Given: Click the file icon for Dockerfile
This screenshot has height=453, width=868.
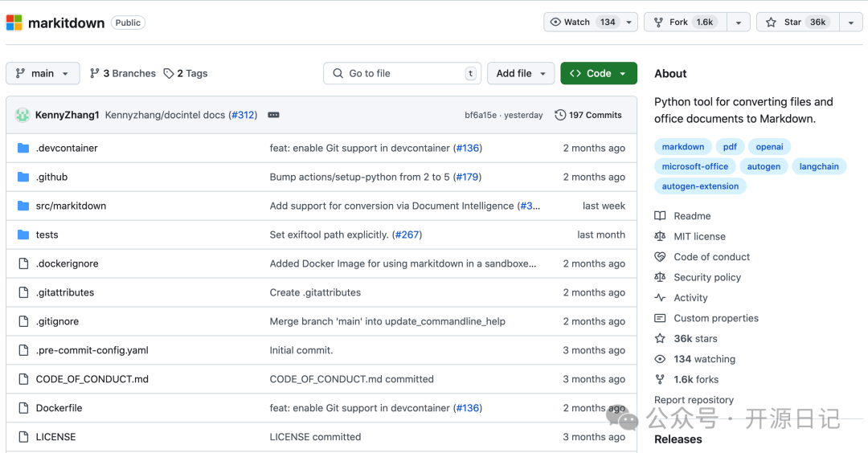Looking at the screenshot, I should (x=23, y=408).
